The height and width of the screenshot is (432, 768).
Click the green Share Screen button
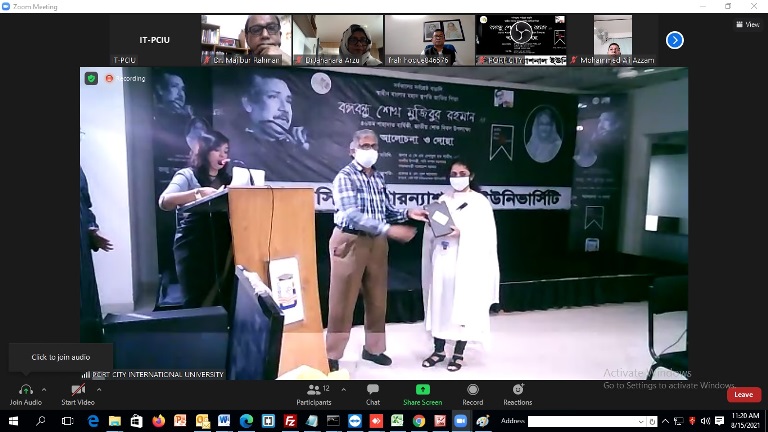[x=422, y=395]
